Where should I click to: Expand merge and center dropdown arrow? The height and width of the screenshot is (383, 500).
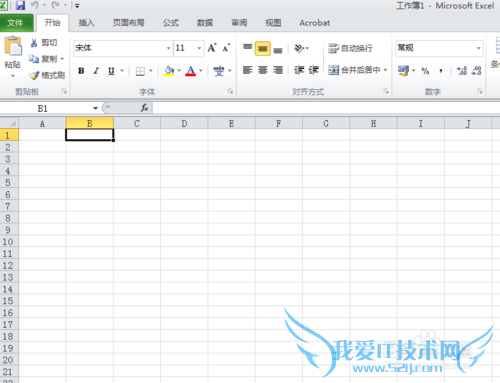tap(385, 70)
